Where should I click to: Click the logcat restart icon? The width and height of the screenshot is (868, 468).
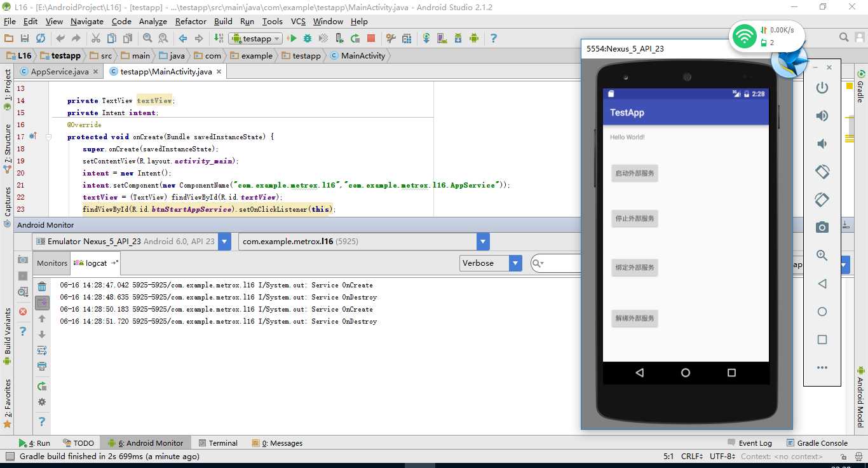pyautogui.click(x=42, y=386)
